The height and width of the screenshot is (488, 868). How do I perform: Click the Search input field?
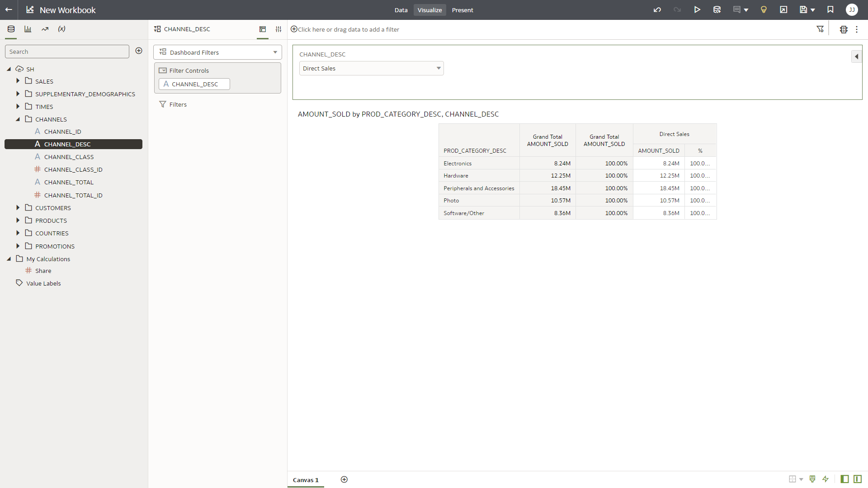tap(67, 52)
